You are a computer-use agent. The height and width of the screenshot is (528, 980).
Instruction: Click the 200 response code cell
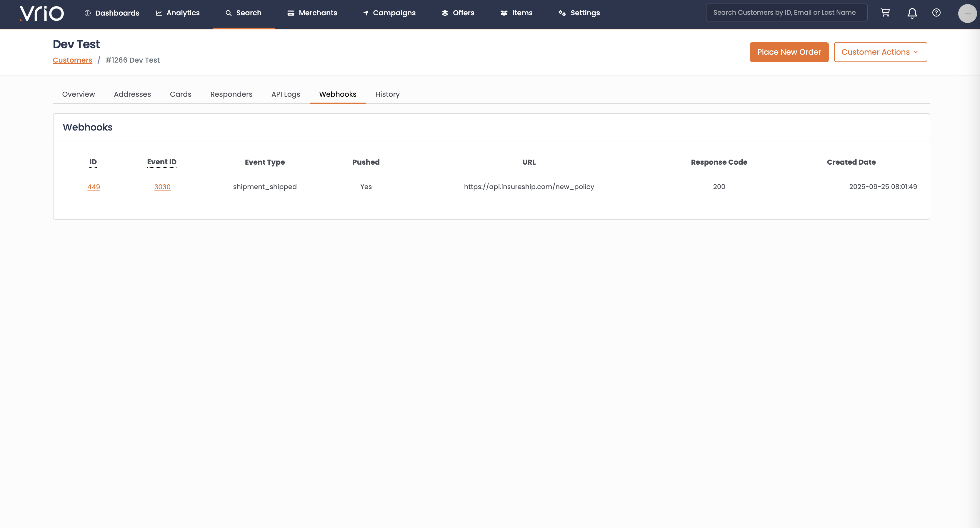[719, 187]
